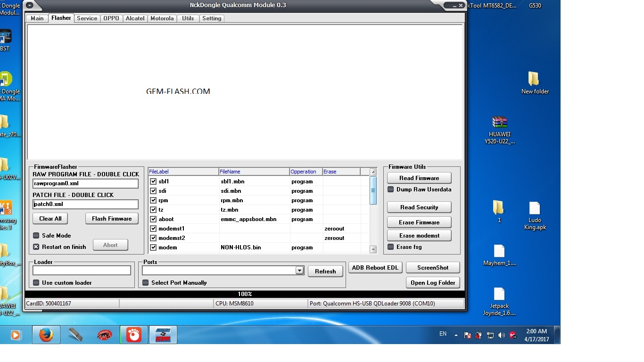Click the 100% progress bar
The width and height of the screenshot is (644, 362).
[x=245, y=294]
